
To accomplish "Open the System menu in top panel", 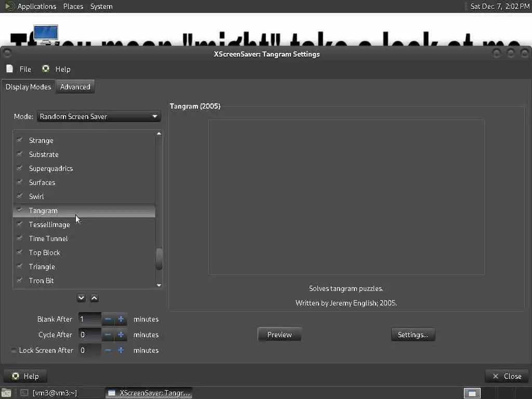I will tap(101, 6).
